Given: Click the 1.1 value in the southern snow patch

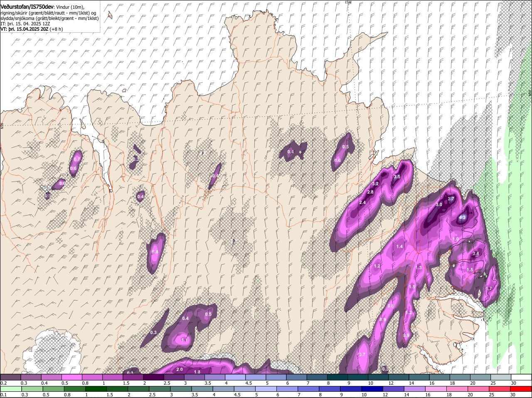Looking at the screenshot, I should (x=185, y=340).
